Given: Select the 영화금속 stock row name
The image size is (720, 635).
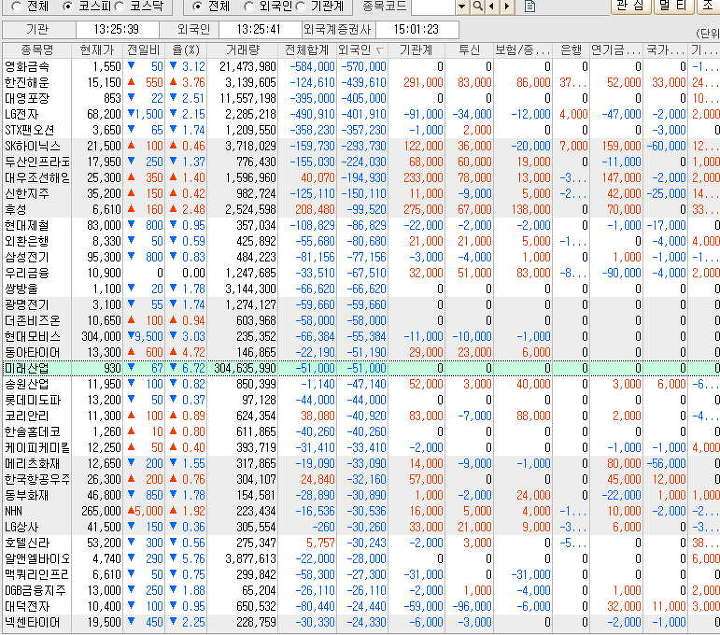Looking at the screenshot, I should pyautogui.click(x=27, y=67).
